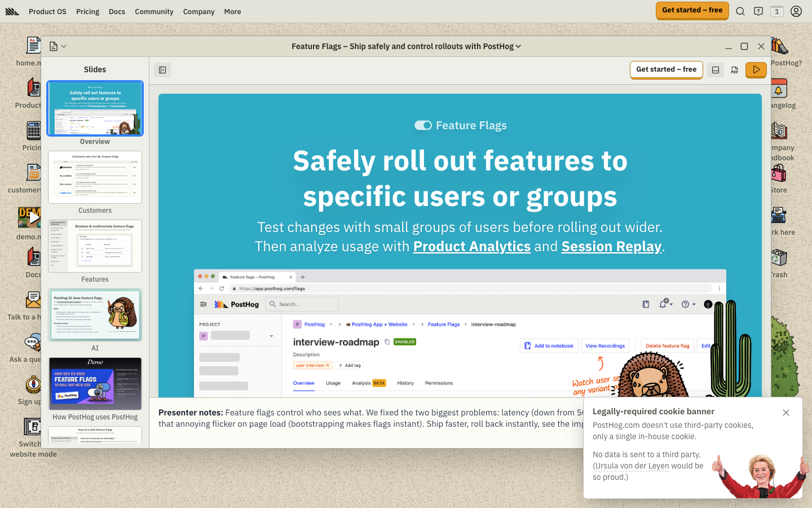Open the Pricing menu item
Viewport: 812px width, 508px height.
pyautogui.click(x=87, y=11)
